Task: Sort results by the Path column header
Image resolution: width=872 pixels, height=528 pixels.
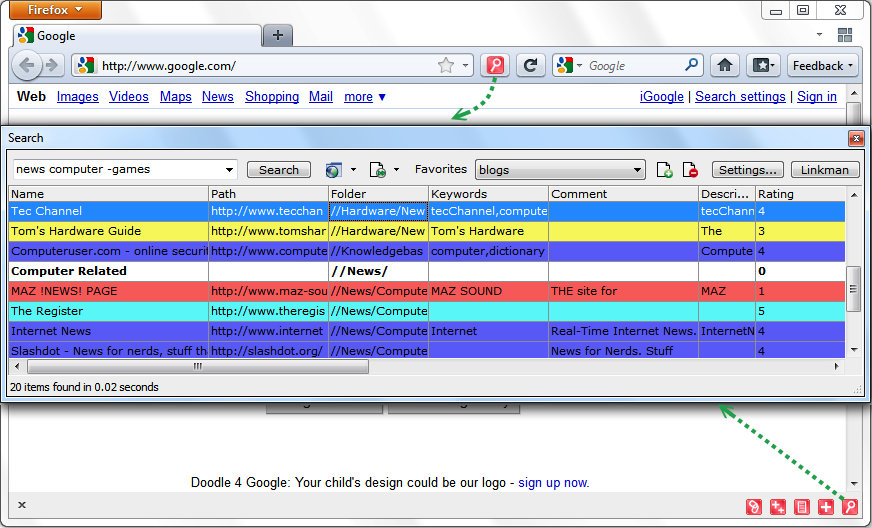Action: 268,194
